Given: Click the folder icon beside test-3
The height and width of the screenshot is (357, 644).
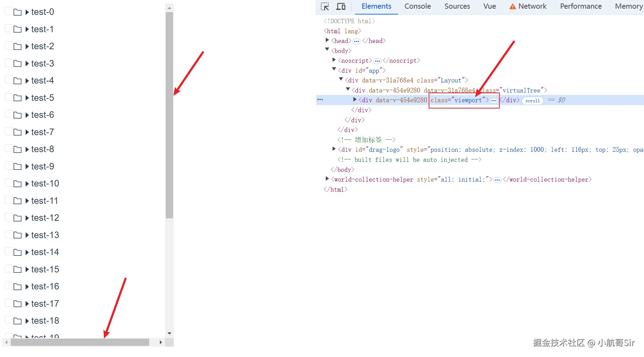Looking at the screenshot, I should tap(17, 64).
